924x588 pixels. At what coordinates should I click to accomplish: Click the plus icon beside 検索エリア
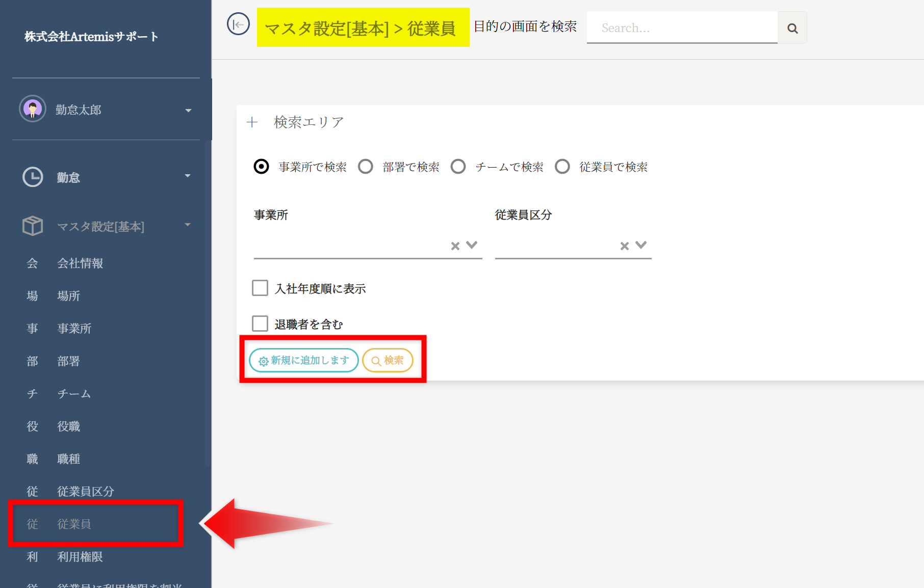(x=252, y=122)
